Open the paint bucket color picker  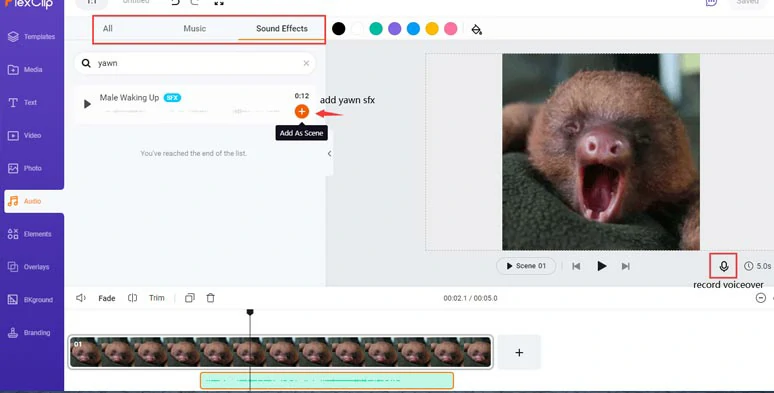(x=476, y=29)
